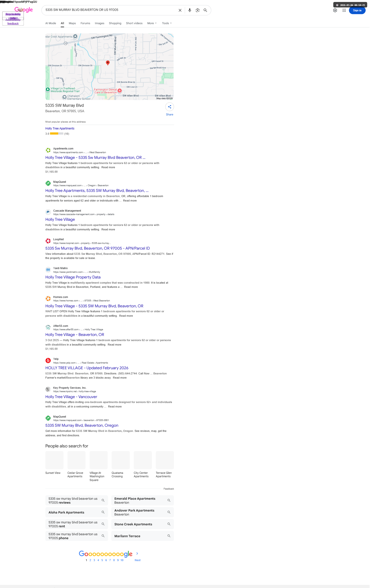This screenshot has height=588, width=374.
Task: Open Yardi Matrix Property Data result
Action: (73, 277)
